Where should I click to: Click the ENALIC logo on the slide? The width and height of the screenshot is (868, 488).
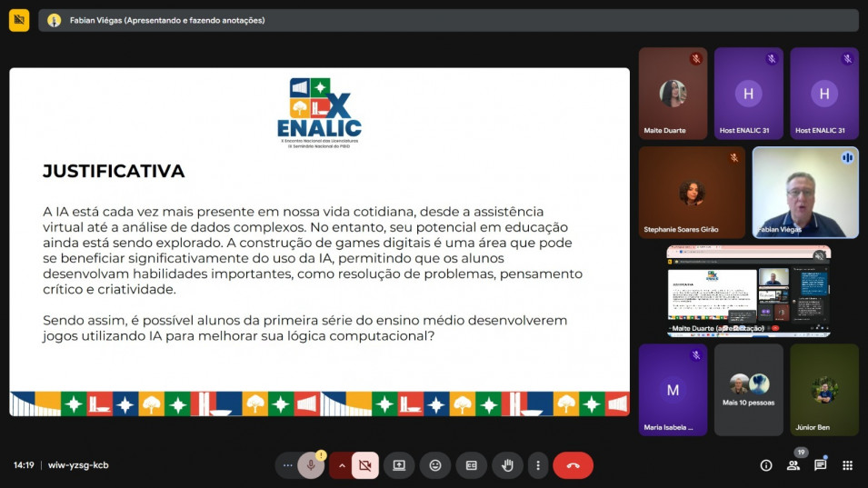tap(319, 113)
